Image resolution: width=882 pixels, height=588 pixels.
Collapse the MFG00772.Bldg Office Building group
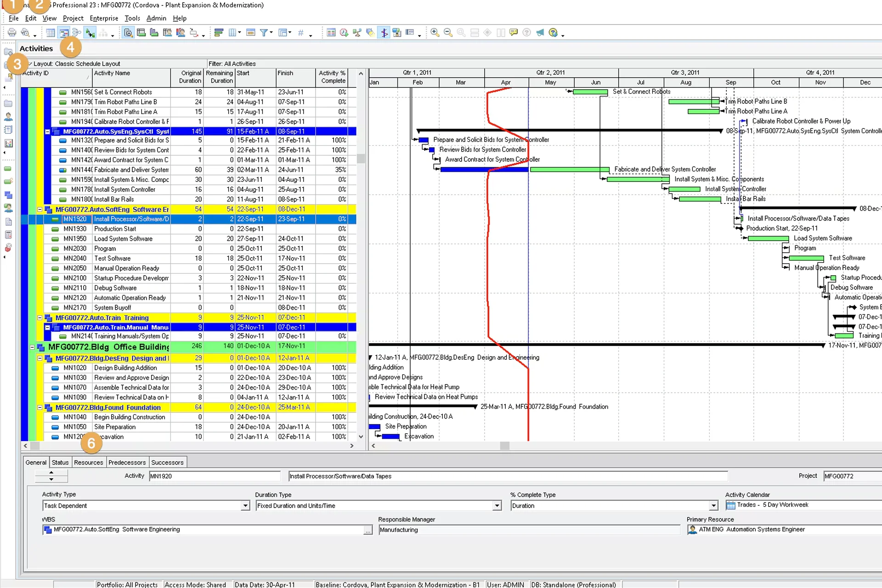[x=32, y=347]
